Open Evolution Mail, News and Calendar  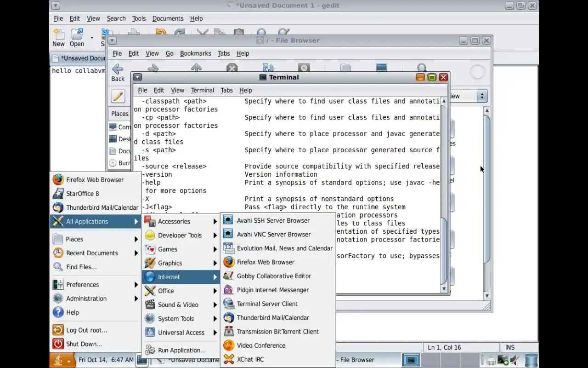click(278, 248)
